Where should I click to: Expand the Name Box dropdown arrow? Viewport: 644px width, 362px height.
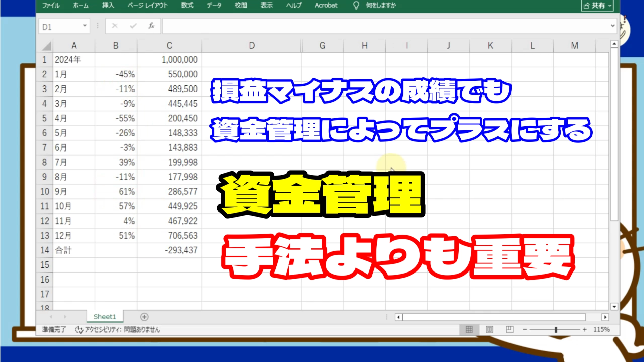85,26
